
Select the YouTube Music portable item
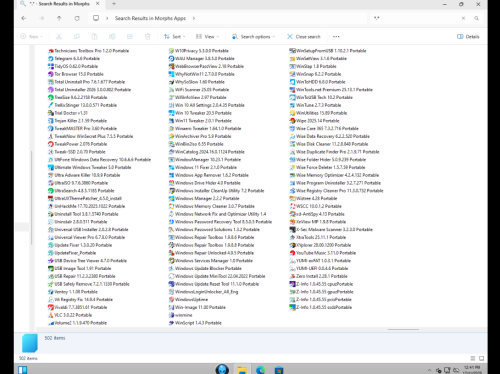[323, 253]
